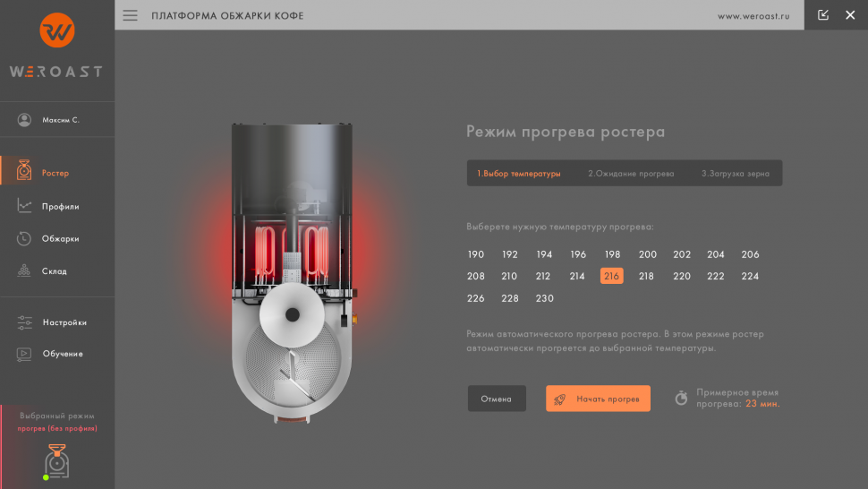The image size is (868, 489).
Task: Choose 220 as warm-up temperature
Action: [682, 276]
